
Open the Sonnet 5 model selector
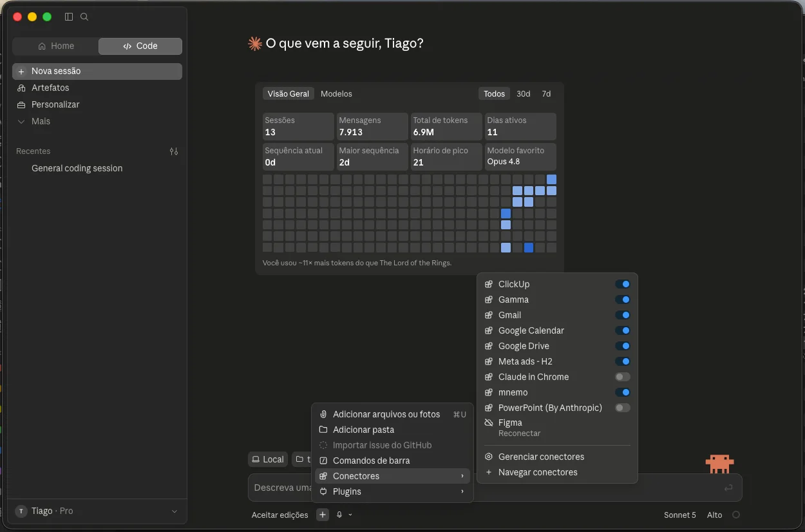pyautogui.click(x=680, y=515)
